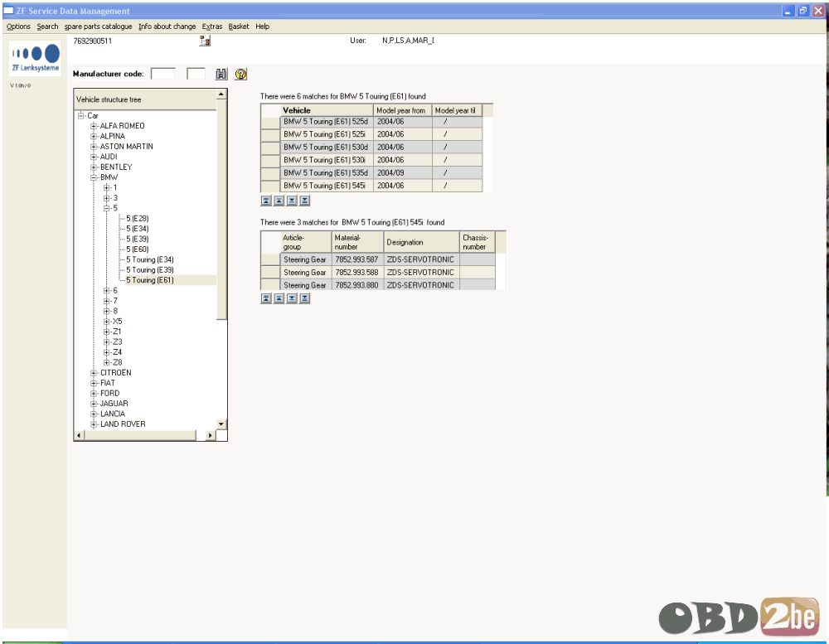Jump to last page of steering gear table
The height and width of the screenshot is (644, 829).
(304, 298)
